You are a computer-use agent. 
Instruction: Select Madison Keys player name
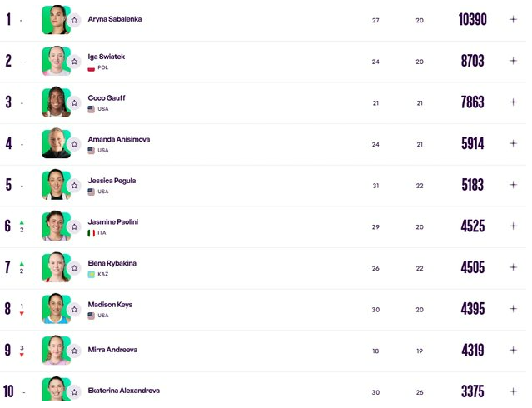coord(110,305)
